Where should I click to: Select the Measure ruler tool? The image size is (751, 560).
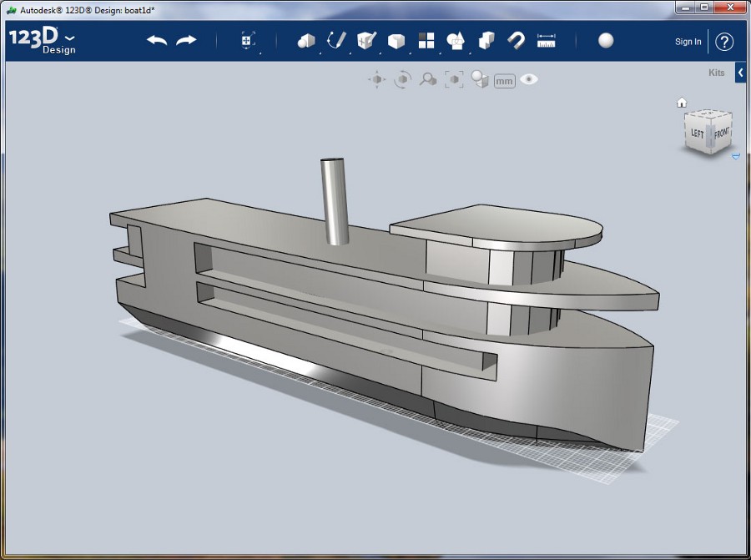(x=547, y=41)
